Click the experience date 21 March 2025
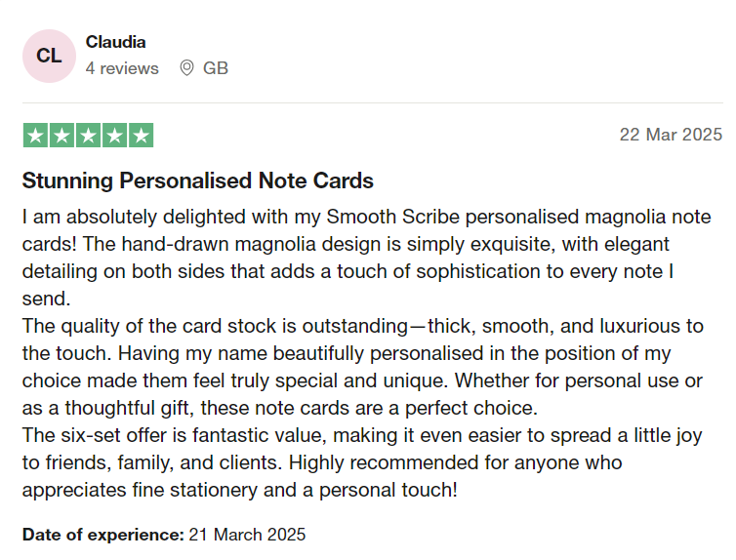This screenshot has height=560, width=736. [247, 534]
